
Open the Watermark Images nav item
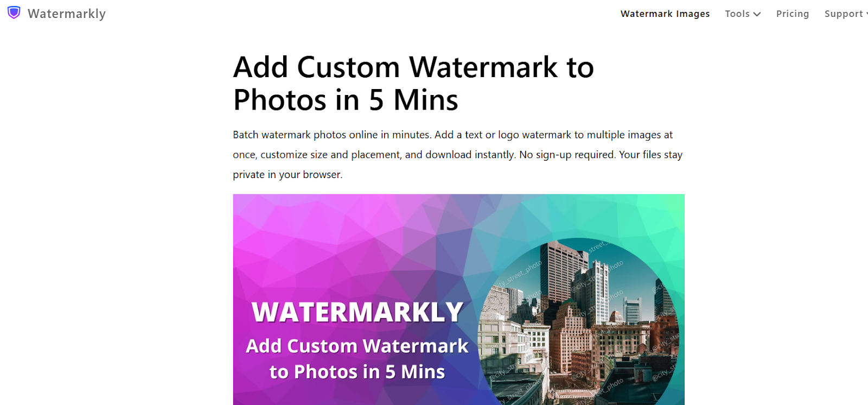click(x=665, y=14)
